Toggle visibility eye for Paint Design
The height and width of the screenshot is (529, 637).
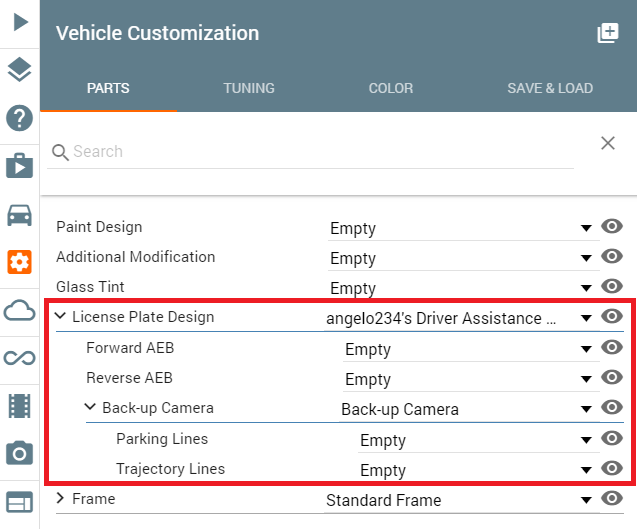[x=613, y=227]
